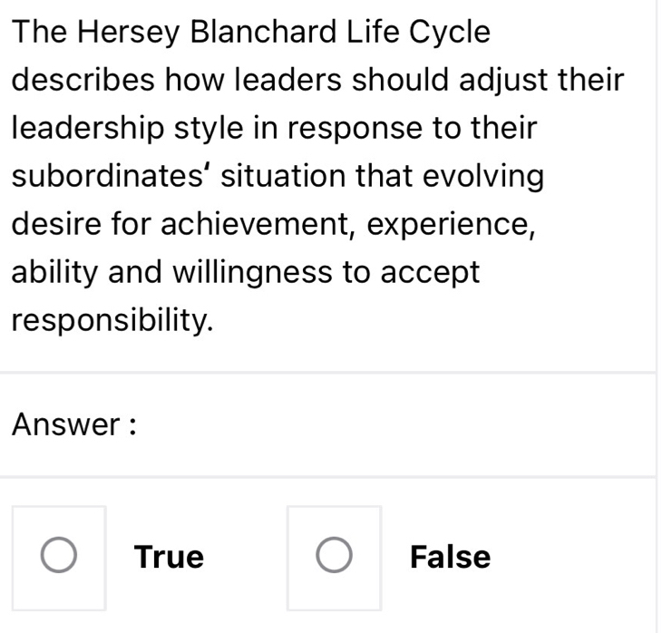This screenshot has width=672, height=633.
Task: Click the 'False' answer label
Action: click(450, 557)
